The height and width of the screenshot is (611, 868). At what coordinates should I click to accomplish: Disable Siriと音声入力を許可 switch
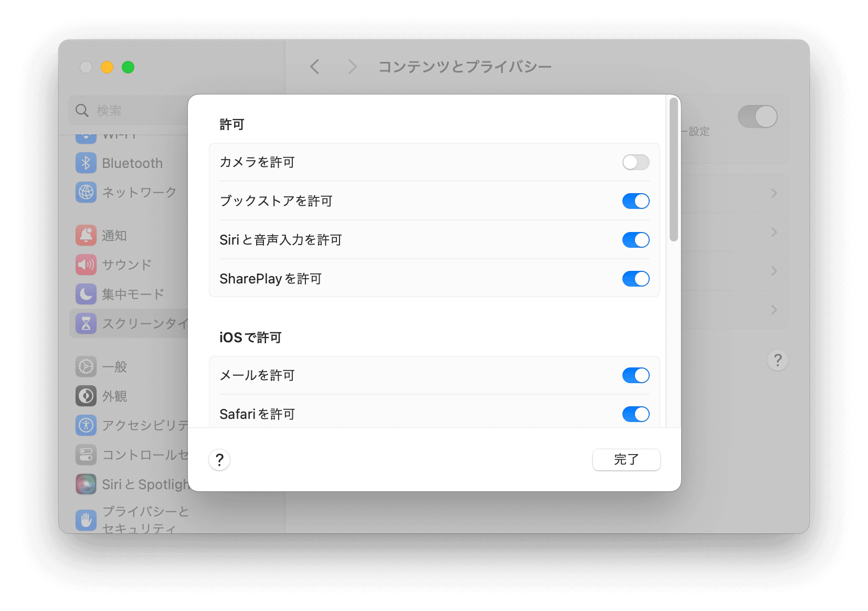(636, 240)
